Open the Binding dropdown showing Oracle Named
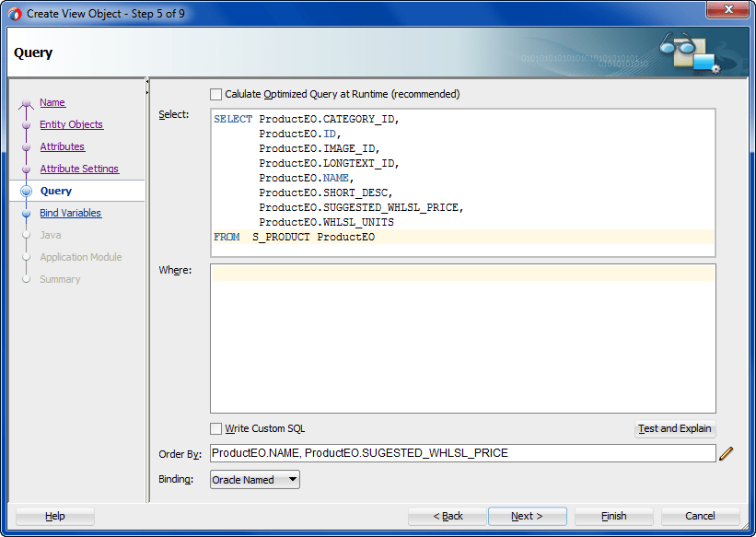 point(254,479)
